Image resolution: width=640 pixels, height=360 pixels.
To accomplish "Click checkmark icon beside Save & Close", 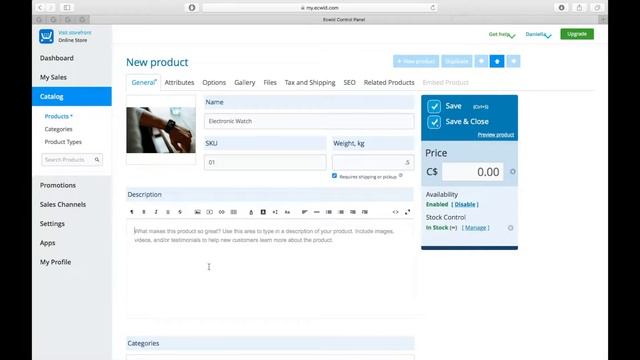I will pos(434,122).
